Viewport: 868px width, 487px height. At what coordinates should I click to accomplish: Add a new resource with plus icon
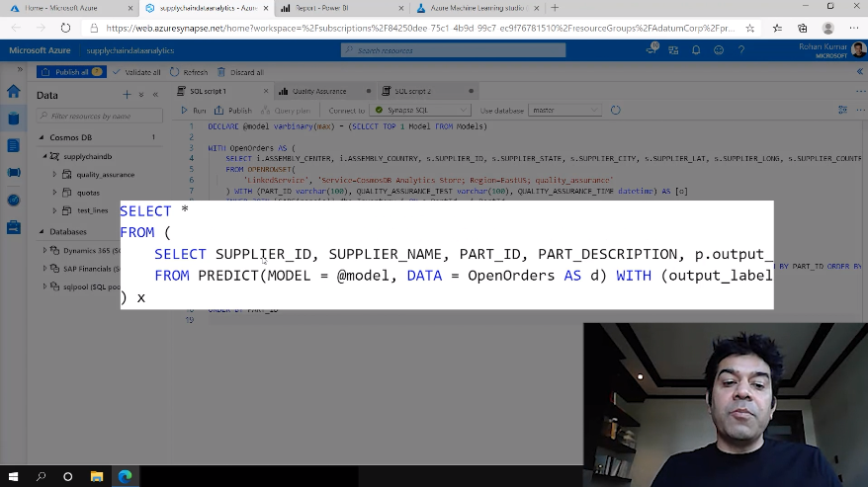127,95
